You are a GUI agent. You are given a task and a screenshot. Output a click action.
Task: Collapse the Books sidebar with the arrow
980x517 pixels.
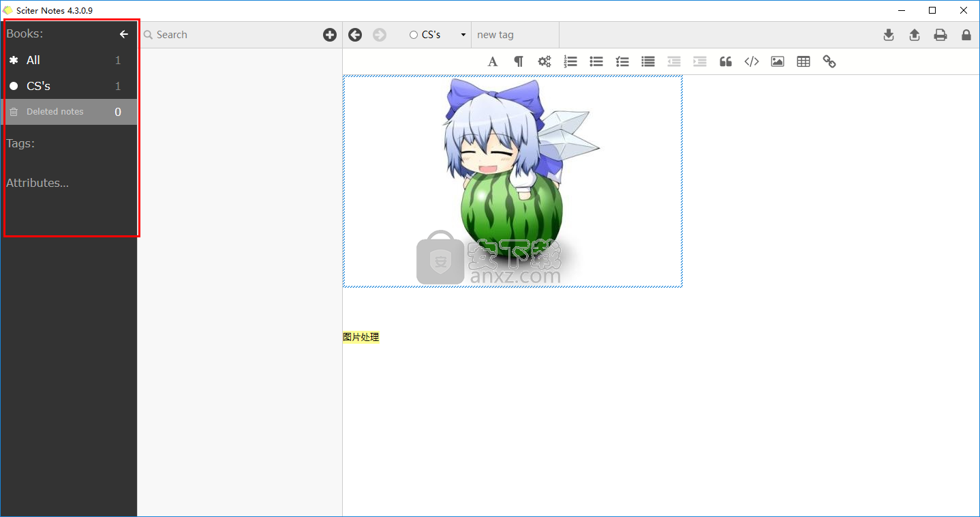[123, 34]
